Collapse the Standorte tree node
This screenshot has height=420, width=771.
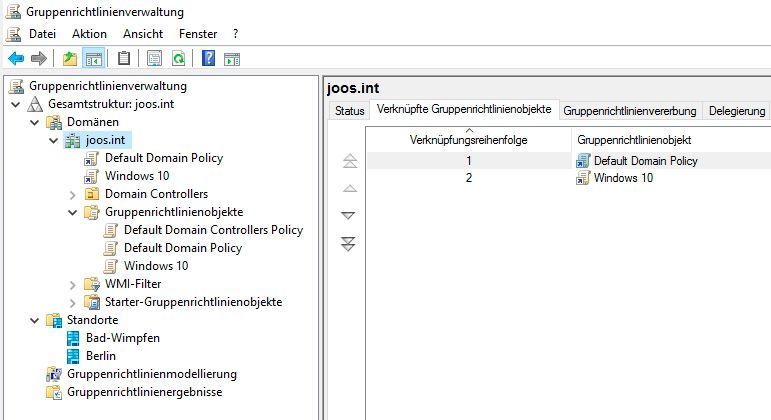coord(34,321)
